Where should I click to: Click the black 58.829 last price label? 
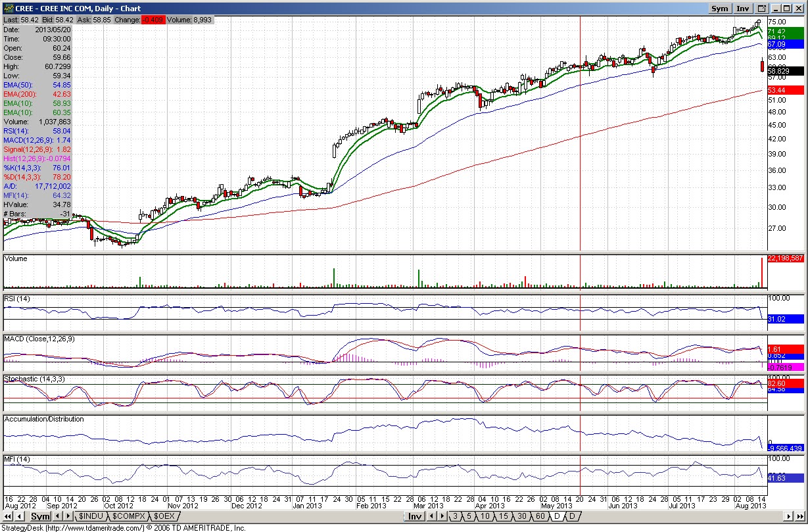[x=785, y=71]
